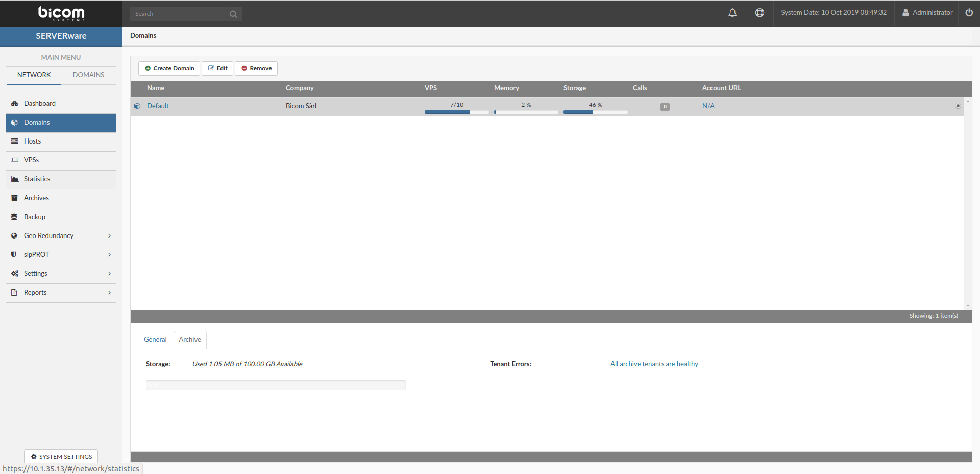Click the Remove button
This screenshot has height=474, width=980.
(x=256, y=68)
